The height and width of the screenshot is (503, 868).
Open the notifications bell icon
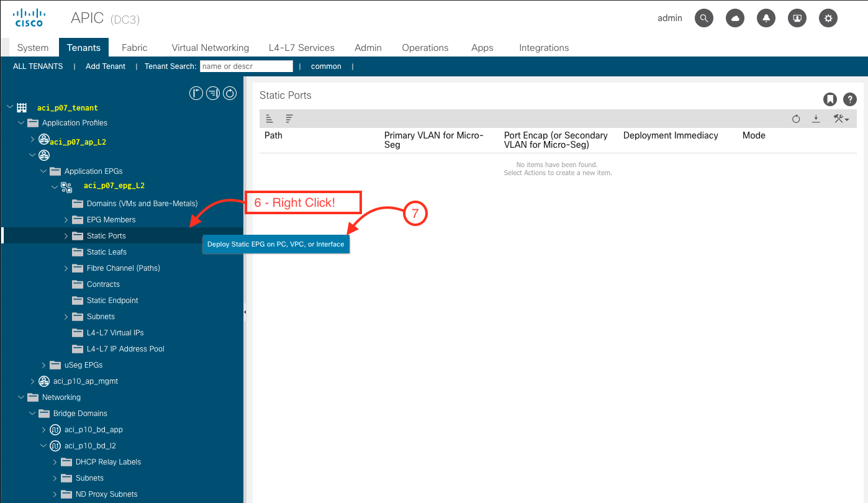pyautogui.click(x=766, y=19)
